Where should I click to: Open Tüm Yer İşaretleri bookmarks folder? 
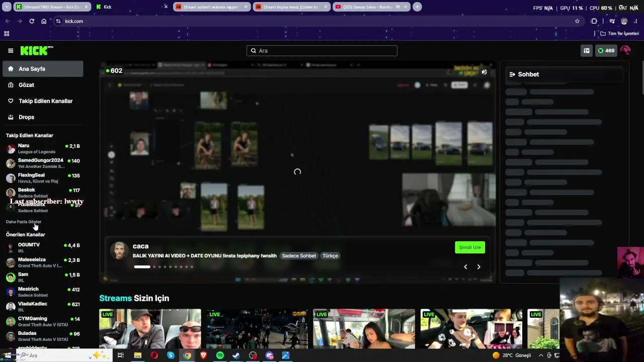point(619,34)
